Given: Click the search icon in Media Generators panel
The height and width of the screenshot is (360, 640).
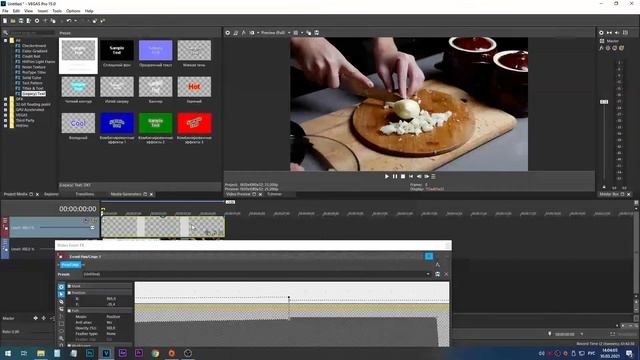Looking at the screenshot, I should click(x=5, y=33).
